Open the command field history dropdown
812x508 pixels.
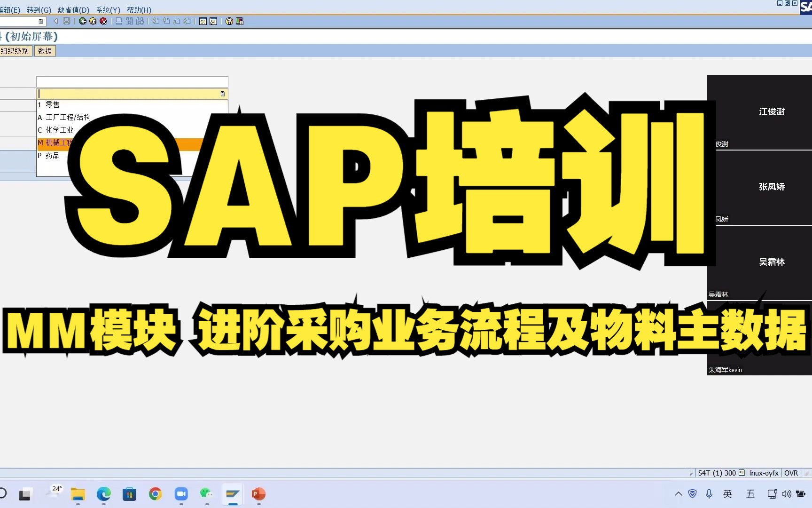click(x=41, y=21)
